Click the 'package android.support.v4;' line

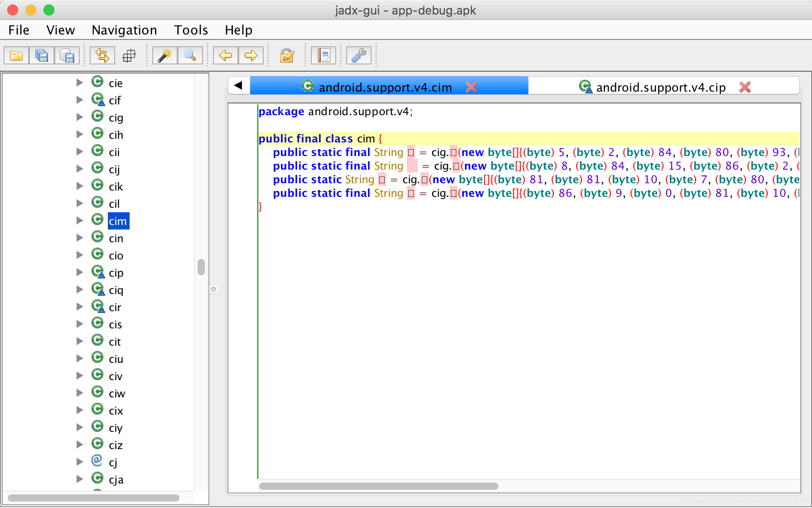pos(336,111)
